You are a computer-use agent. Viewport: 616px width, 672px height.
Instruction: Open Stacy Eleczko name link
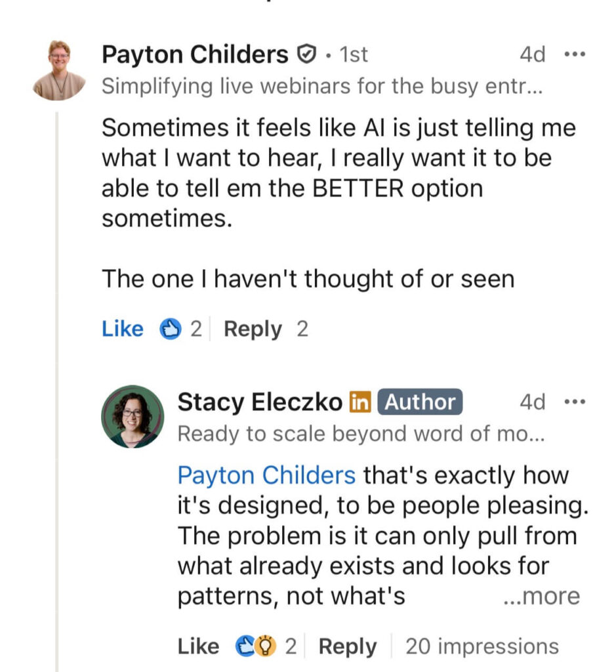point(260,402)
